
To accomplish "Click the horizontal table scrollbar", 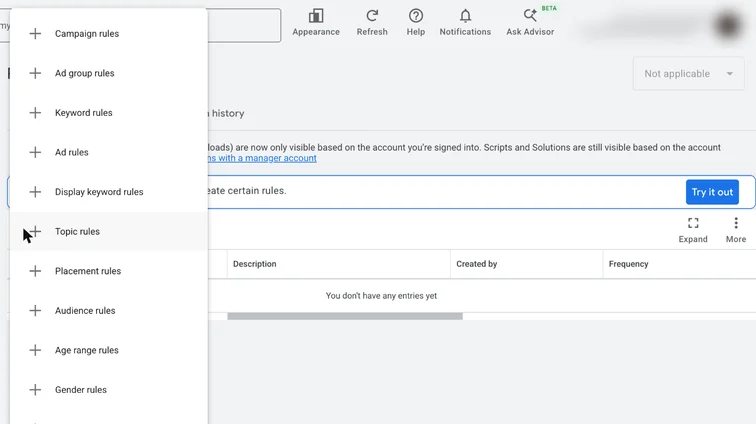I will (x=345, y=316).
